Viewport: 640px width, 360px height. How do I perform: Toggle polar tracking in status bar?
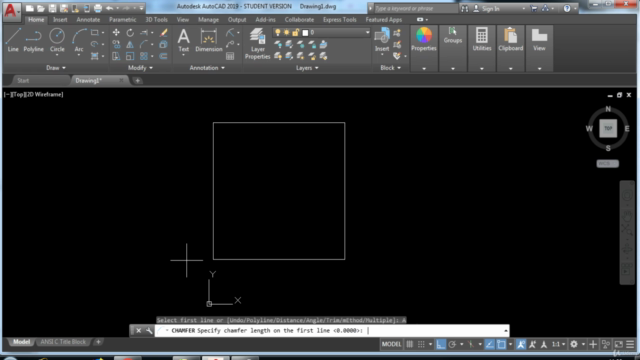452,344
